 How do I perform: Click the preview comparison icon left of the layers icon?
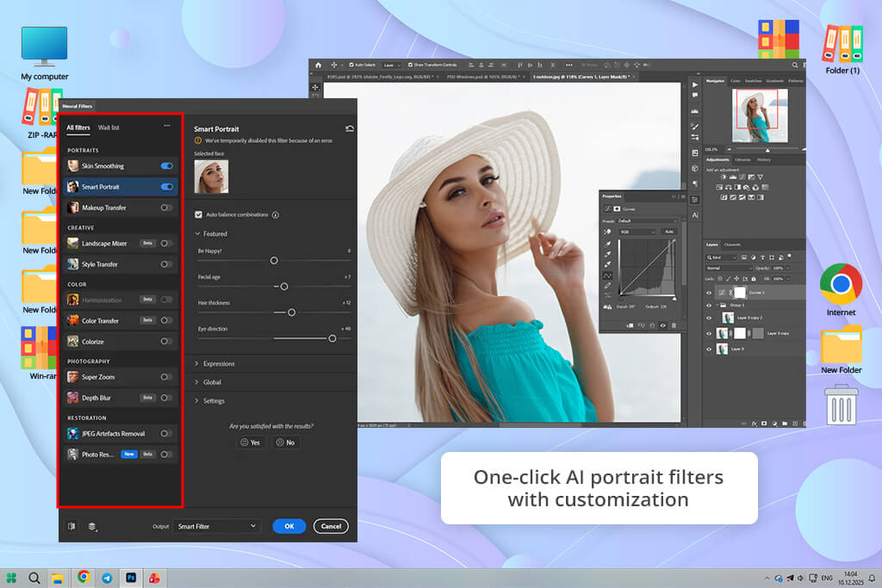(x=71, y=526)
